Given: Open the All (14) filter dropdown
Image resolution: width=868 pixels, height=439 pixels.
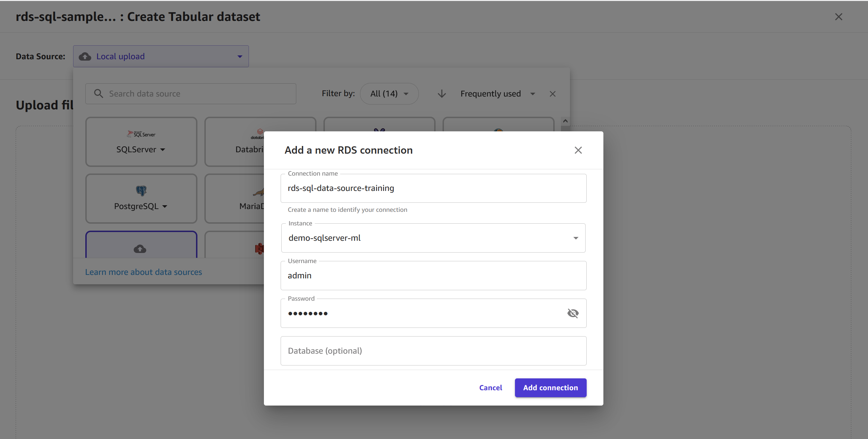Looking at the screenshot, I should tap(389, 94).
